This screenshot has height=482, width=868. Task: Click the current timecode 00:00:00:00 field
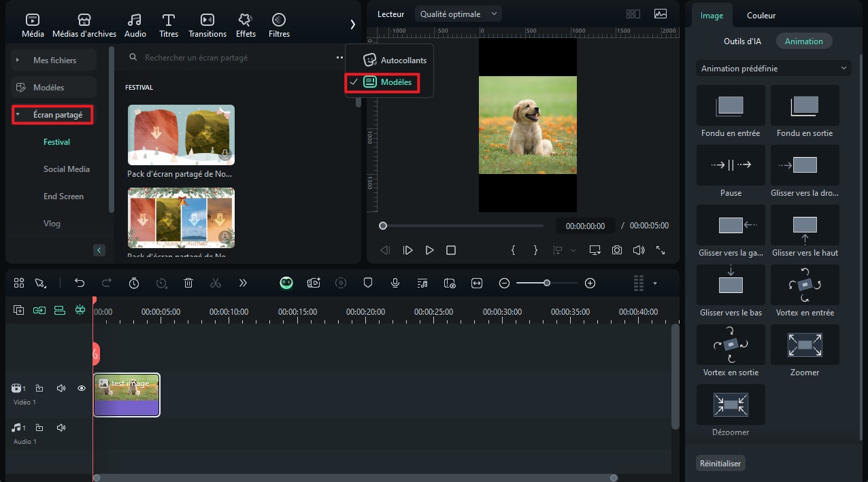(x=585, y=226)
